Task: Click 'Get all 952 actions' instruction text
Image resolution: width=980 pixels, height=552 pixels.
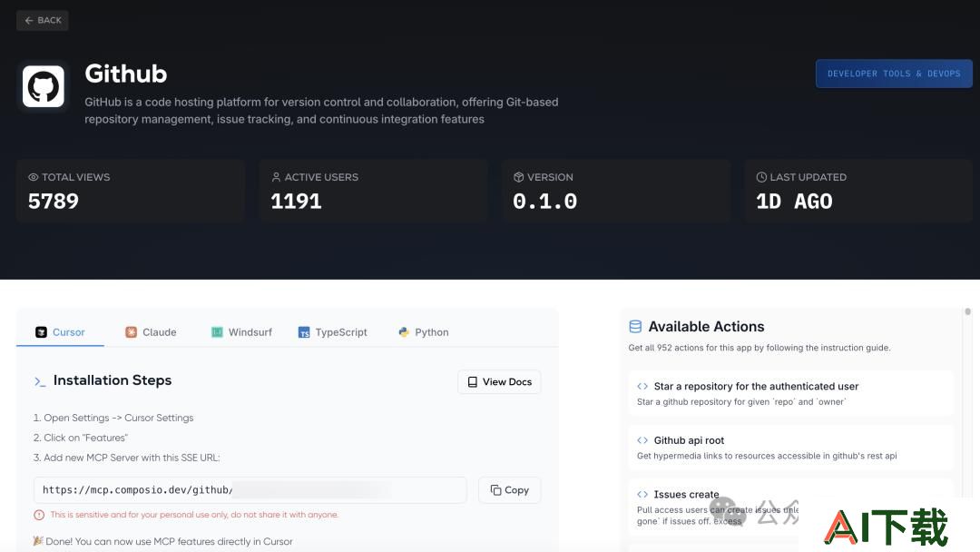Action: click(759, 348)
